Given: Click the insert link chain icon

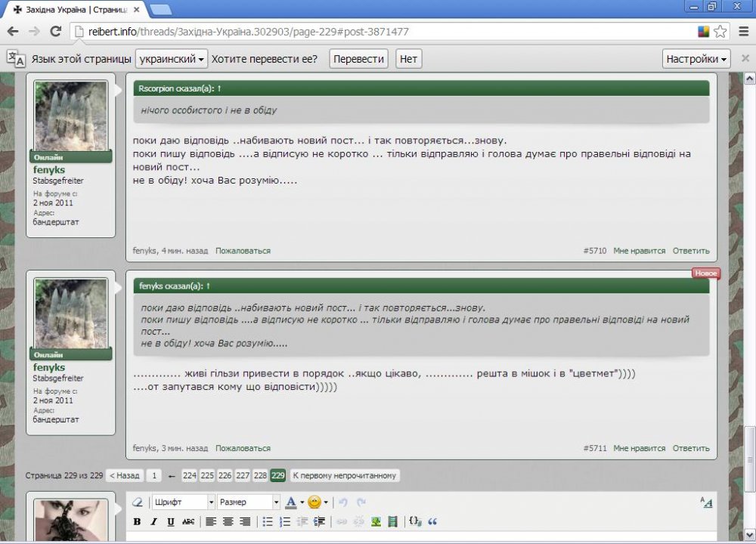Looking at the screenshot, I should coord(342,521).
